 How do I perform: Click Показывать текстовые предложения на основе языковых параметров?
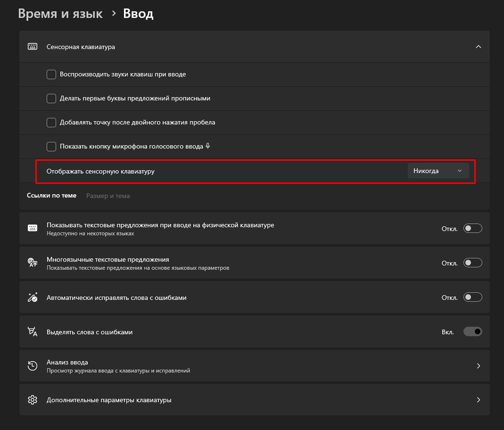pyautogui.click(x=138, y=268)
